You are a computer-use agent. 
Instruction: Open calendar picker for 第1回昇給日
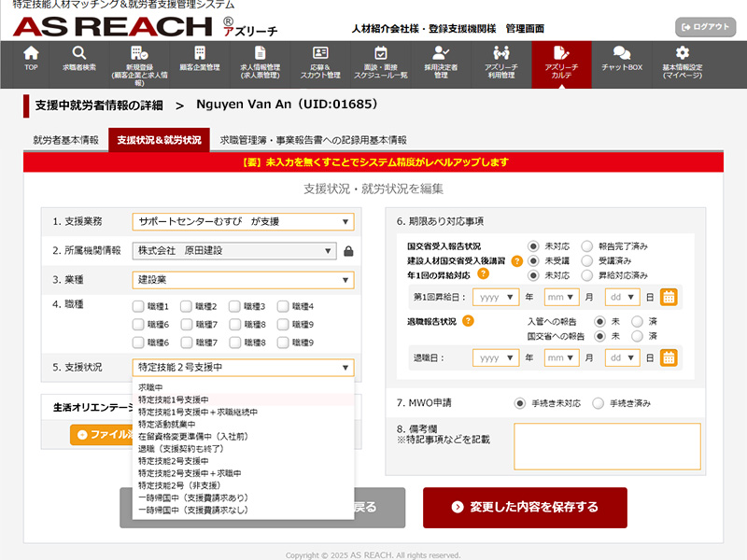point(669,297)
